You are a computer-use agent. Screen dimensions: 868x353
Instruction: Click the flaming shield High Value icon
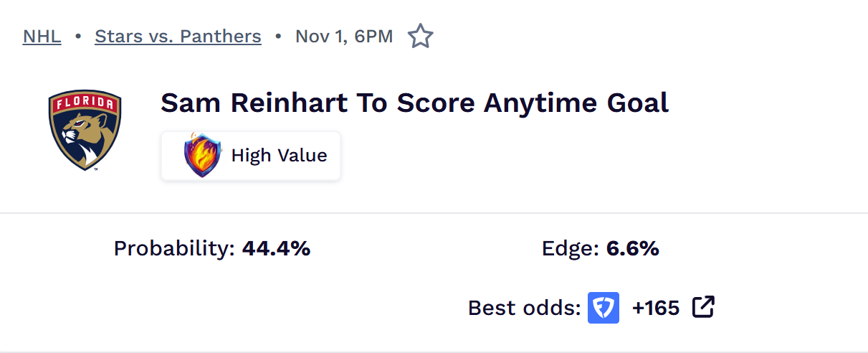click(x=203, y=155)
